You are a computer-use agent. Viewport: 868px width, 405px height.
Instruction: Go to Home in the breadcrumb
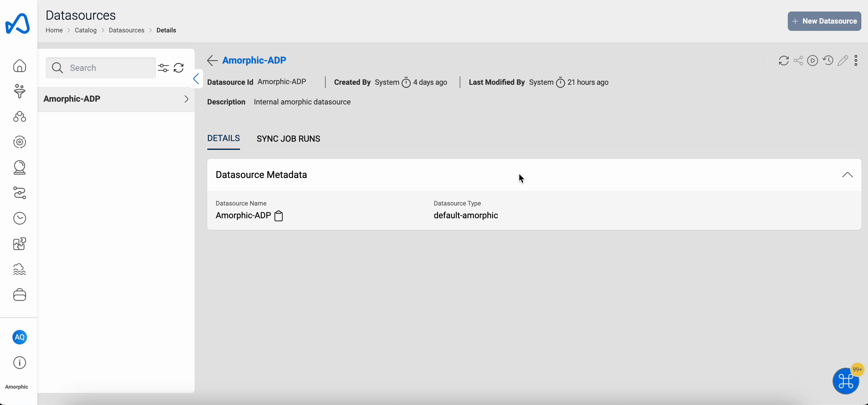pos(54,30)
